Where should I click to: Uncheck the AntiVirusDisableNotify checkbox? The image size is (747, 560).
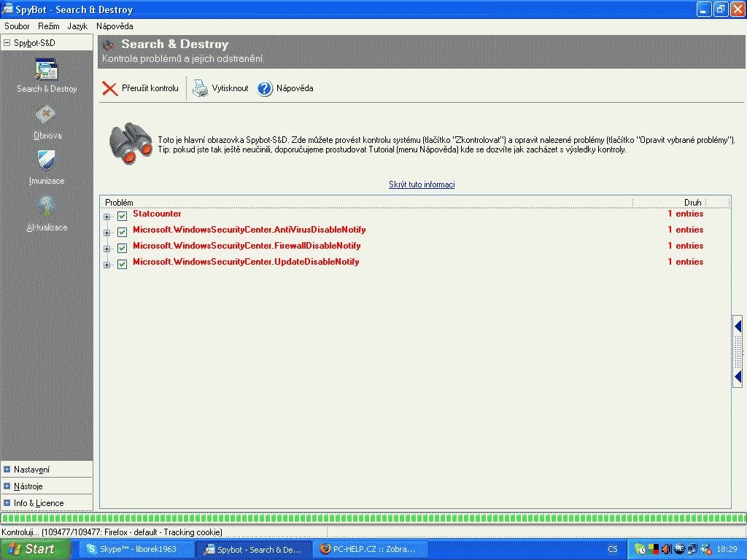coord(122,233)
